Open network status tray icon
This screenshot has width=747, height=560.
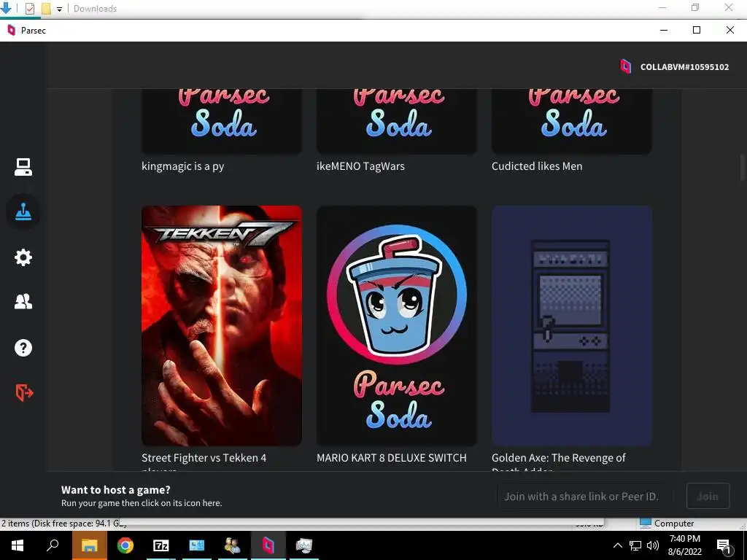point(635,545)
